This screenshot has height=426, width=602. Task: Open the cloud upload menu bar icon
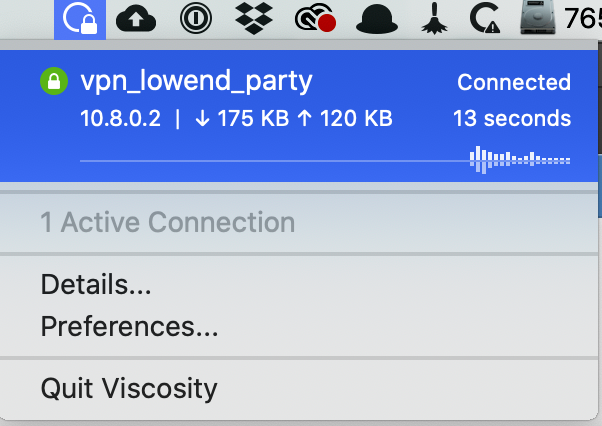[x=136, y=19]
